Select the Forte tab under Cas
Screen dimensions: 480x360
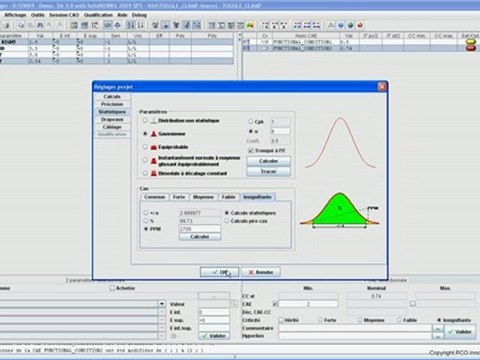click(x=179, y=197)
